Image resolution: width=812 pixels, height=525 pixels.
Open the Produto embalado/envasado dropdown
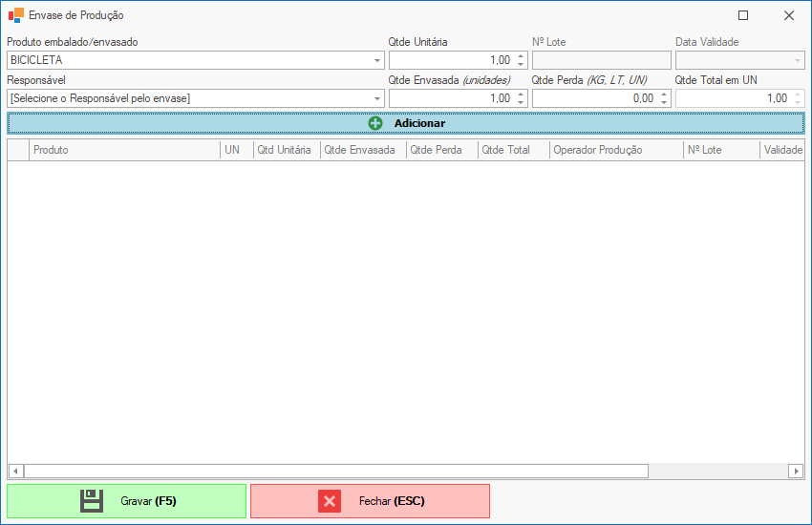(377, 60)
